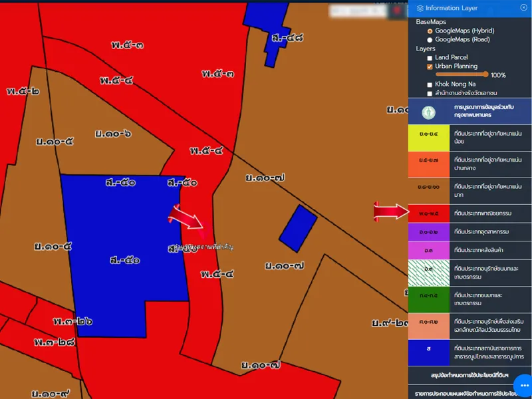Click the blue government institution legend swatch
Screen dimensions: 532x399
[428, 352]
